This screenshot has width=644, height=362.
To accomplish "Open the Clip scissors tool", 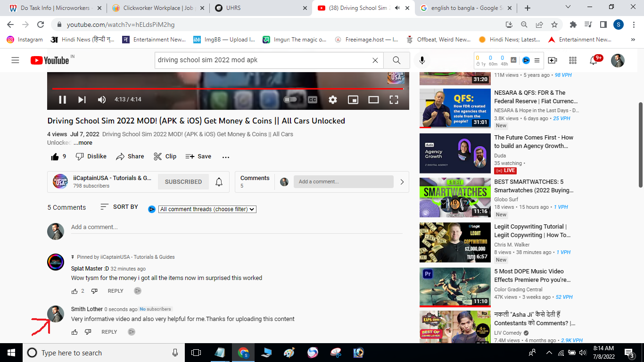I will coord(165,156).
